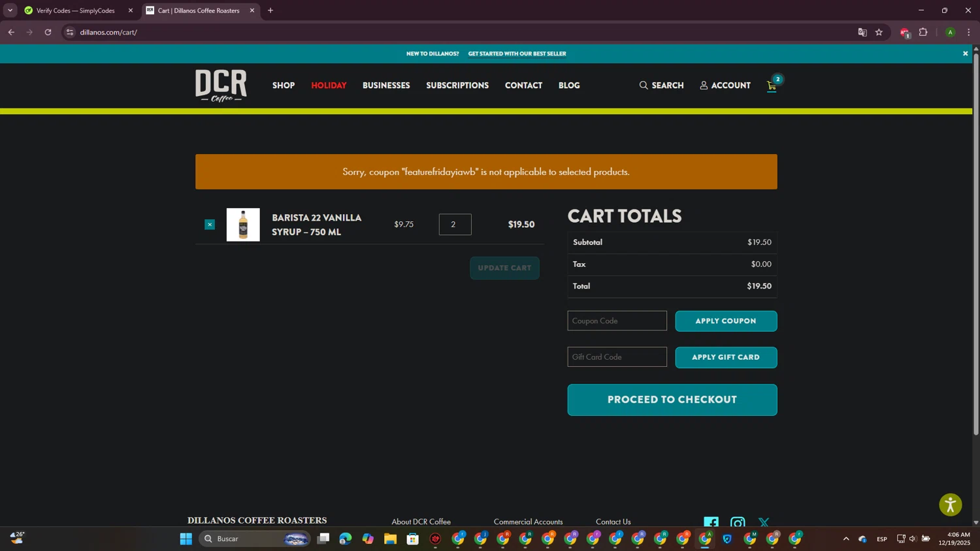Open Chrome profile avatar A
Image resolution: width=980 pixels, height=551 pixels.
pyautogui.click(x=950, y=32)
